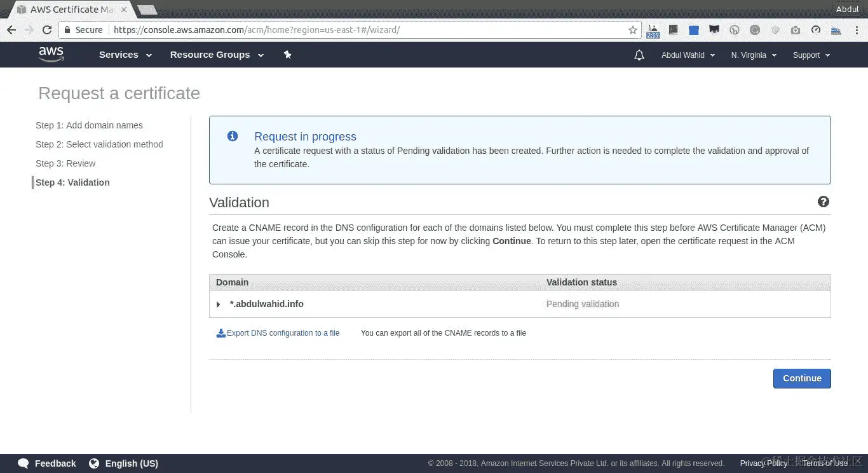The width and height of the screenshot is (868, 473).
Task: Click the Secure padlock indicator
Action: click(83, 30)
